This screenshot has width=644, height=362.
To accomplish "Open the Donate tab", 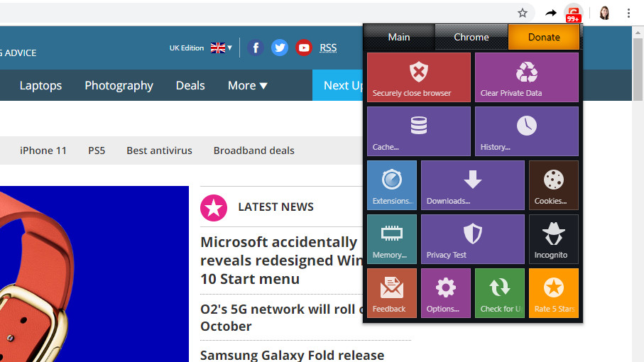I will (x=544, y=37).
